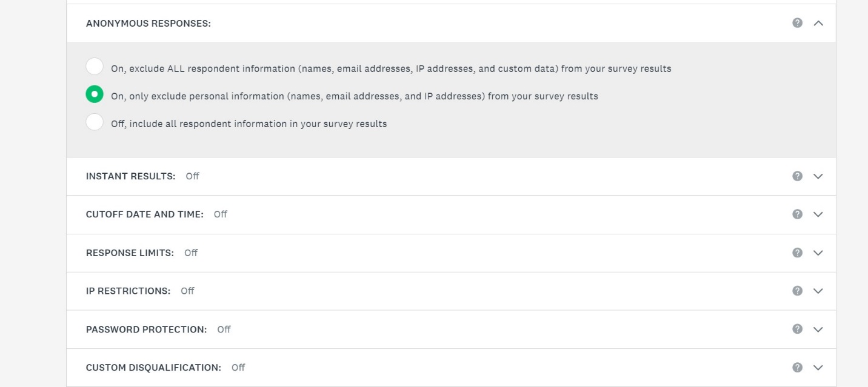This screenshot has width=868, height=387.
Task: Choose only exclude personal information option
Action: click(x=95, y=94)
